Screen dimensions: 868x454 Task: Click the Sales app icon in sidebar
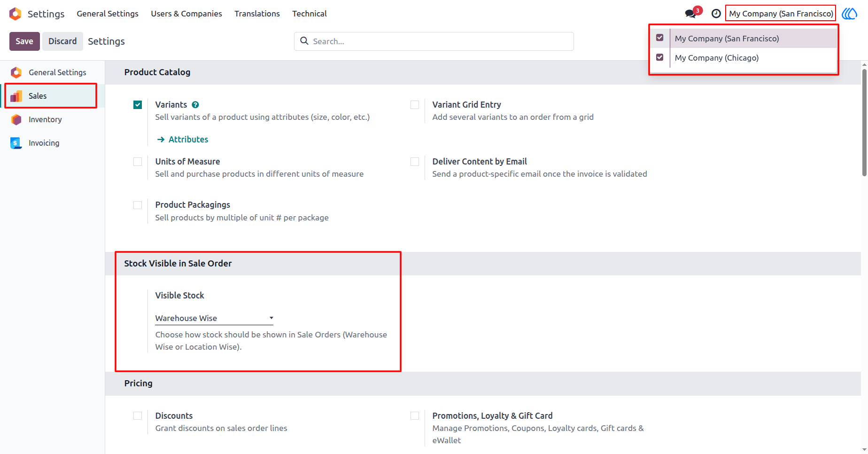tap(16, 96)
